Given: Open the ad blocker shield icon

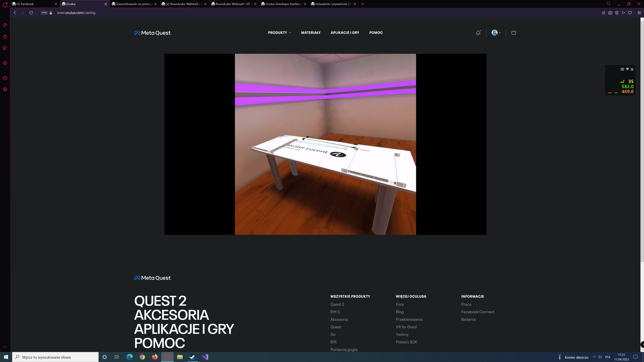Looking at the screenshot, I should click(x=617, y=13).
